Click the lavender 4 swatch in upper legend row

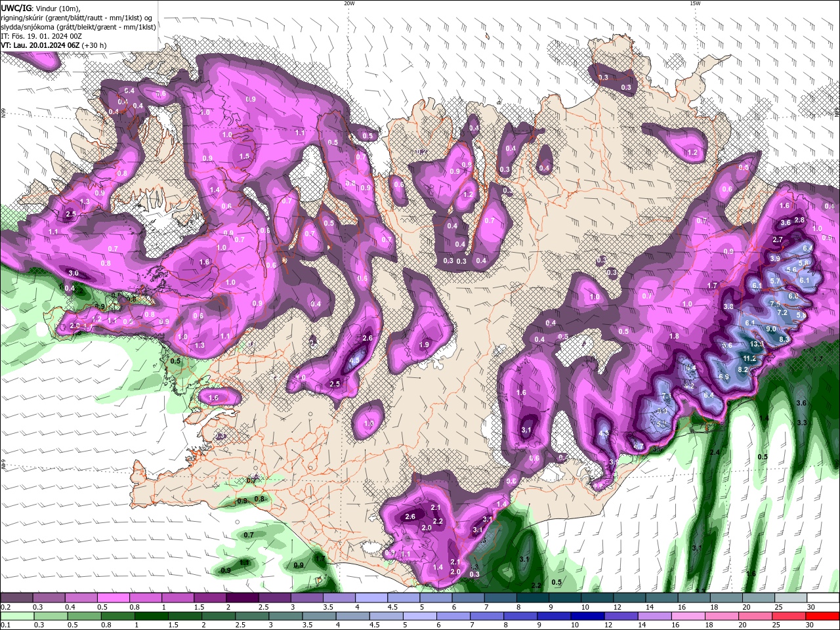(x=371, y=598)
